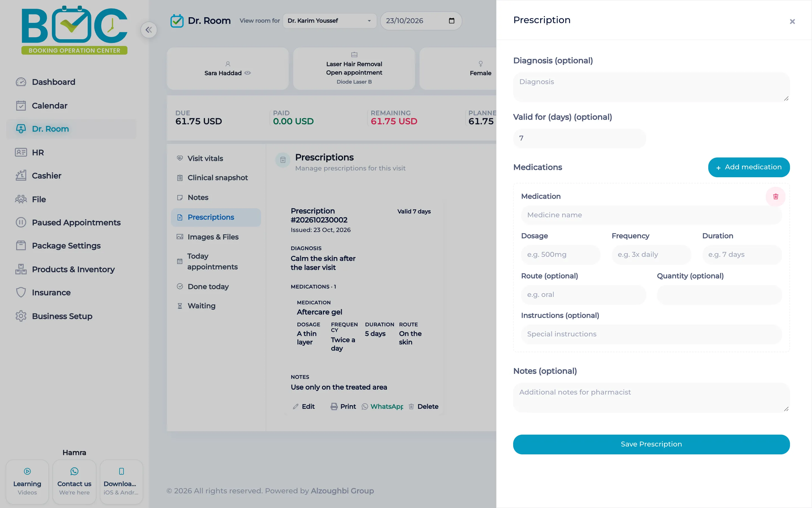Open the Notes tab

pyautogui.click(x=216, y=198)
